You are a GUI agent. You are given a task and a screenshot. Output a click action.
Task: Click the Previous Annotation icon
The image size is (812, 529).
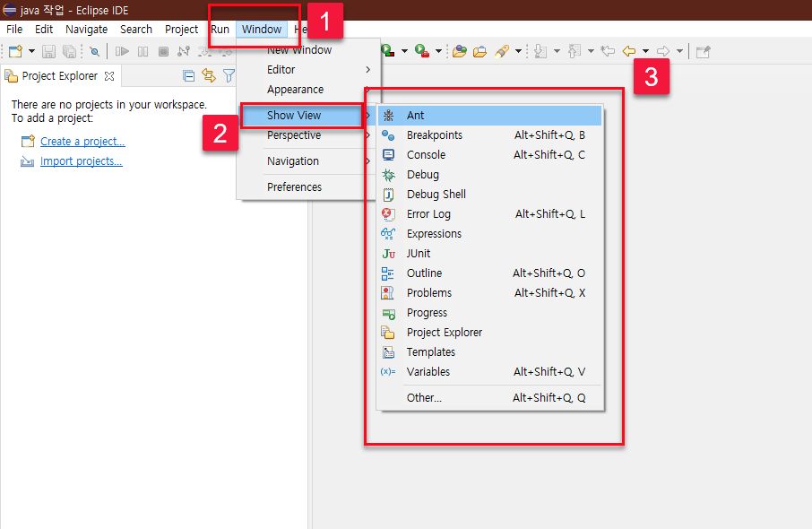(x=574, y=51)
